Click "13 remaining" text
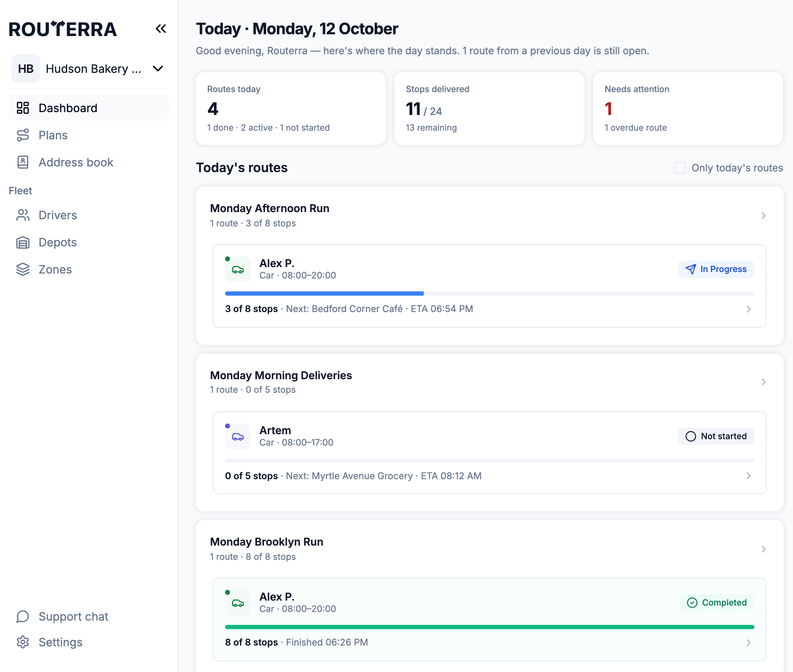This screenshot has width=793, height=672. point(432,127)
